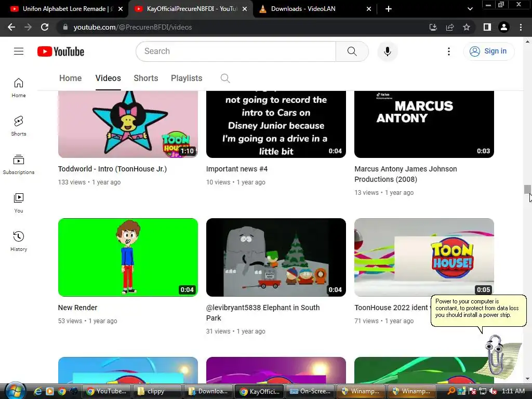Click the magnifier search button
Screen dimensions: 532x399
[352, 51]
